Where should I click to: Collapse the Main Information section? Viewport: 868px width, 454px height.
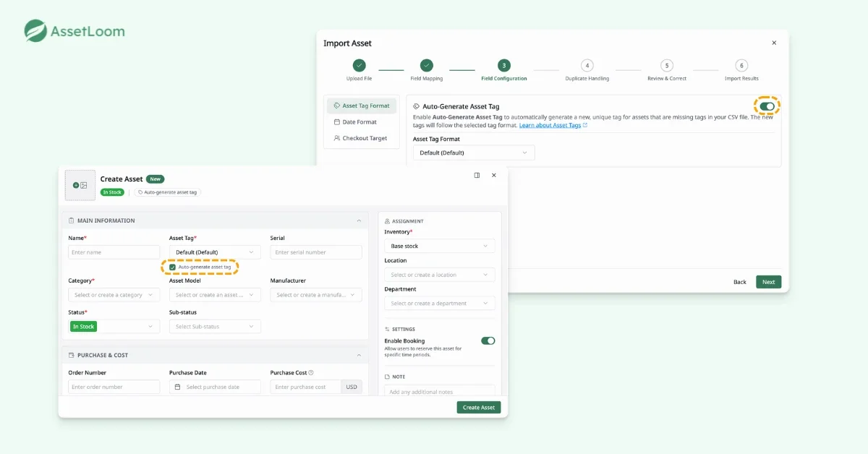359,220
